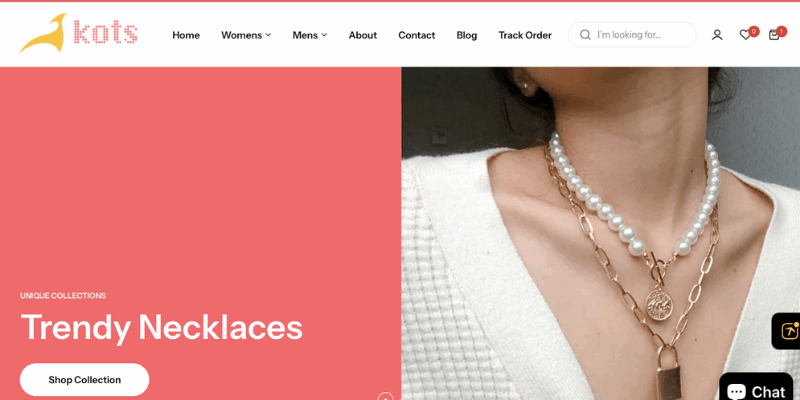Select the circular slideshow indicator dot
The image size is (800, 400).
tap(385, 397)
